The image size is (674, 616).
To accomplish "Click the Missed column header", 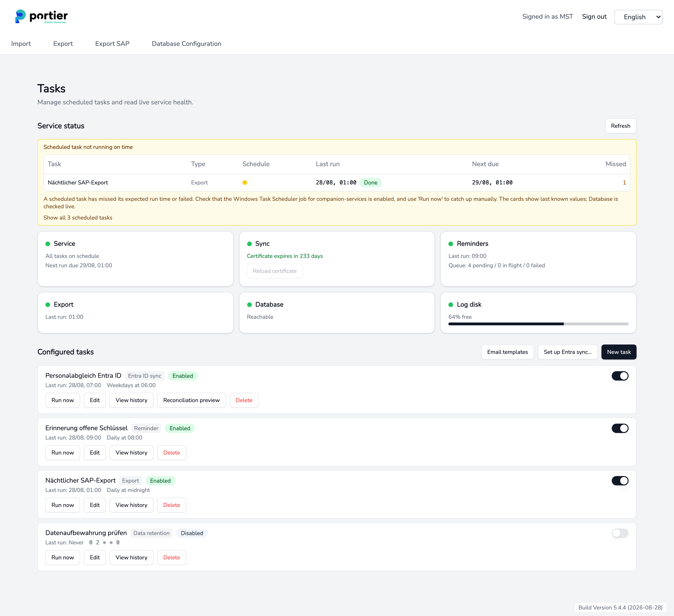I will (615, 164).
